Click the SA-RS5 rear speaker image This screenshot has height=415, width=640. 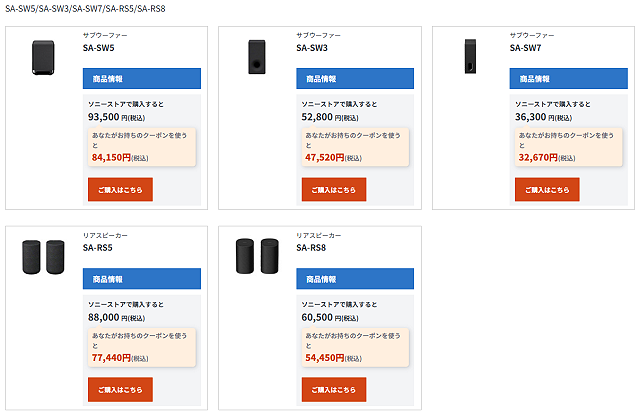click(x=43, y=258)
